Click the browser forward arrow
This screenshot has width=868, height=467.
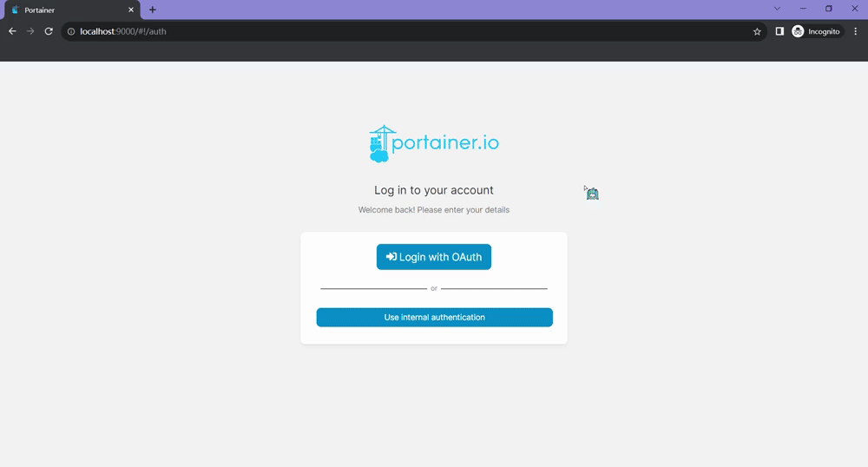pos(30,31)
